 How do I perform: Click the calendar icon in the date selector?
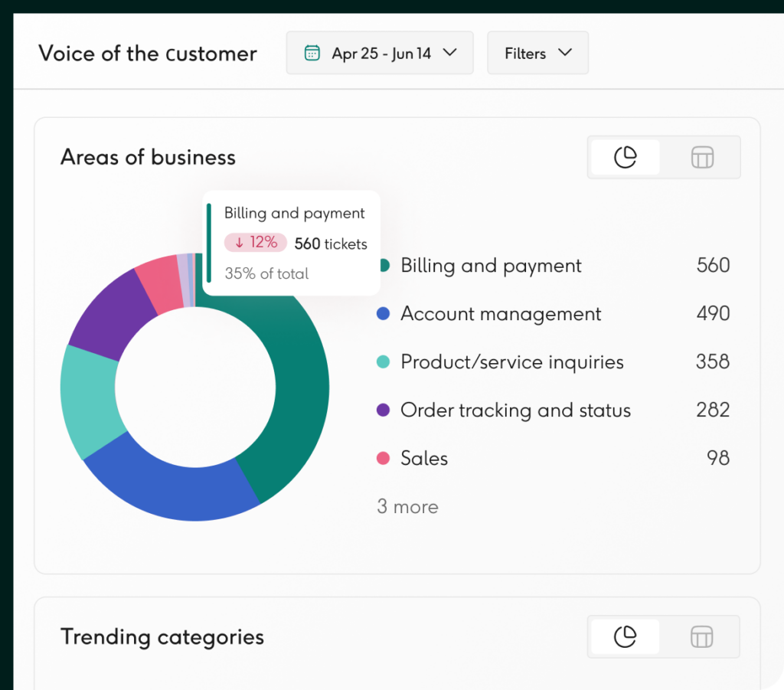tap(312, 52)
